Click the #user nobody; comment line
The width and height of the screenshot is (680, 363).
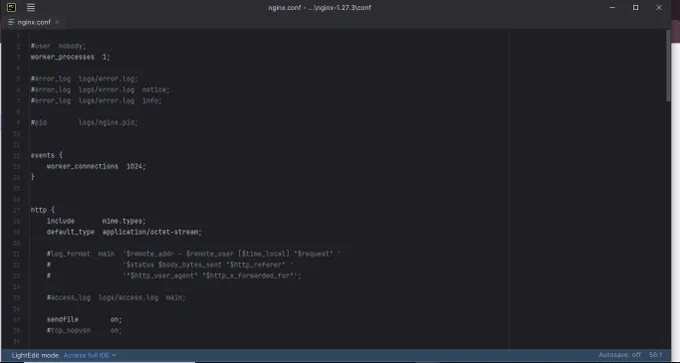[x=59, y=46]
